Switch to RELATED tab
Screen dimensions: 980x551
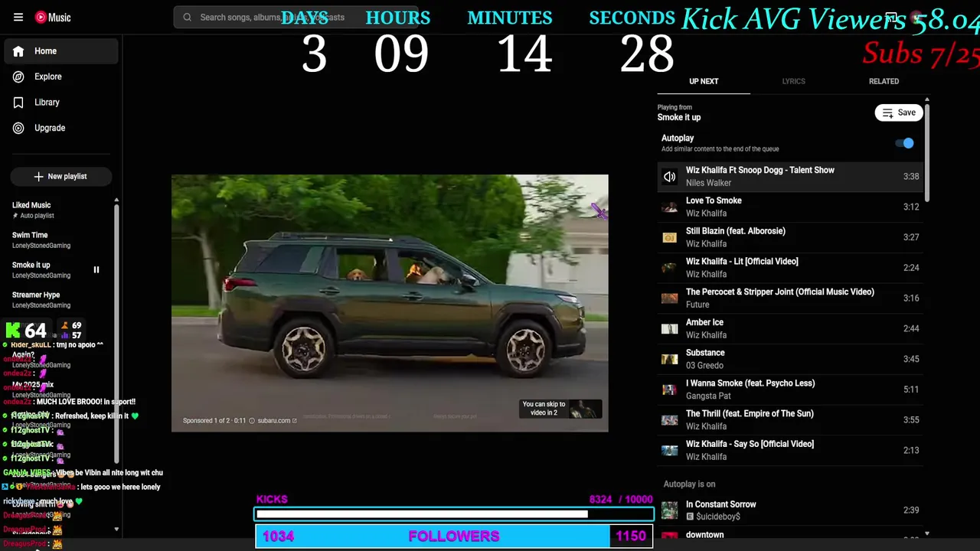[884, 81]
